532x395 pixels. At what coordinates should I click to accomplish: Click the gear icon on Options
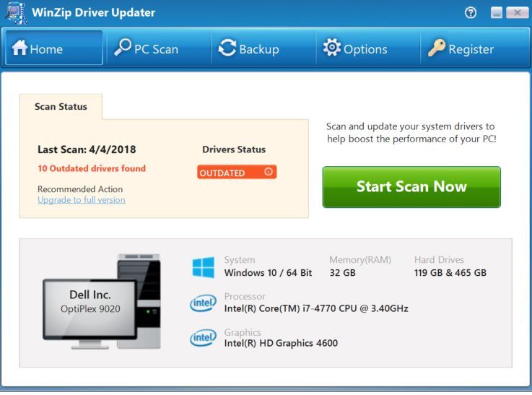coord(331,47)
